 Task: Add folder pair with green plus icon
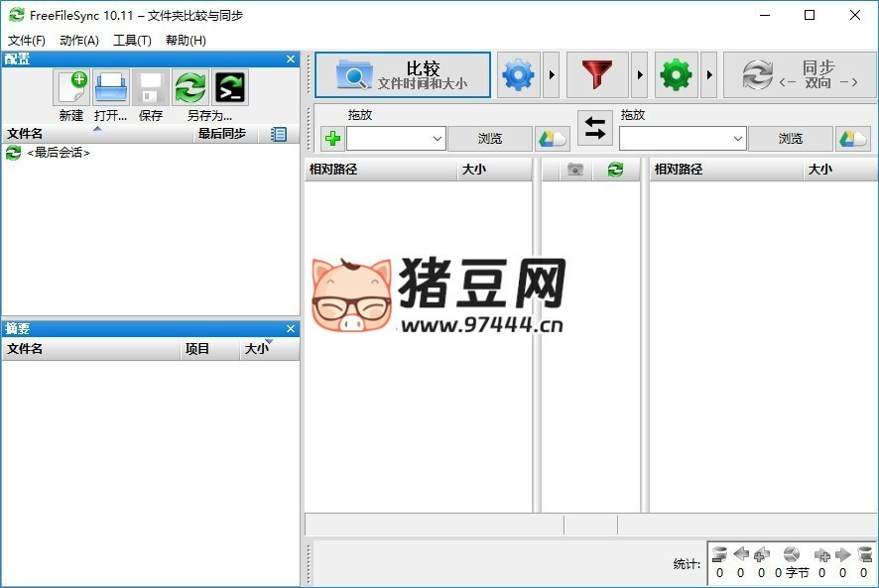coord(333,139)
